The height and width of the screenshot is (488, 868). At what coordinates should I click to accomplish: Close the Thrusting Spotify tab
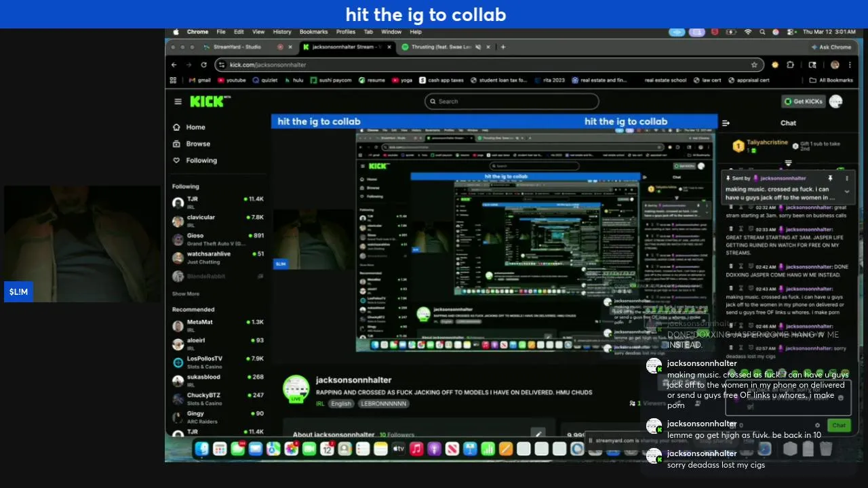point(488,47)
